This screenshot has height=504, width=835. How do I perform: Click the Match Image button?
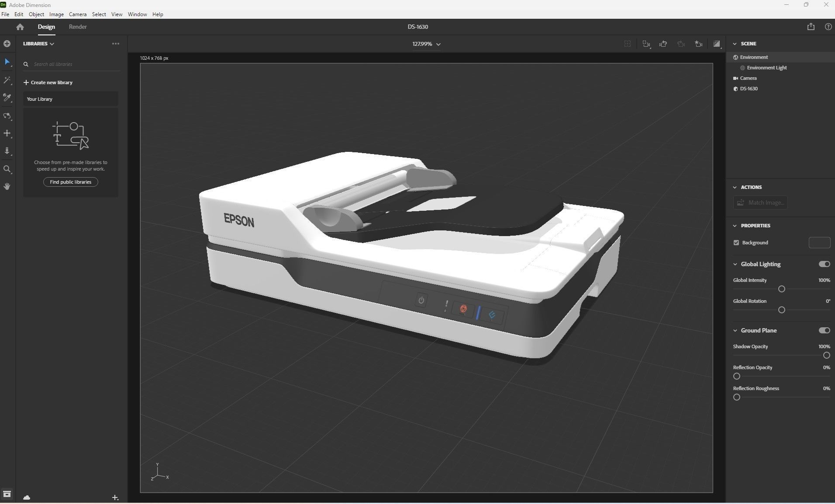tap(761, 202)
